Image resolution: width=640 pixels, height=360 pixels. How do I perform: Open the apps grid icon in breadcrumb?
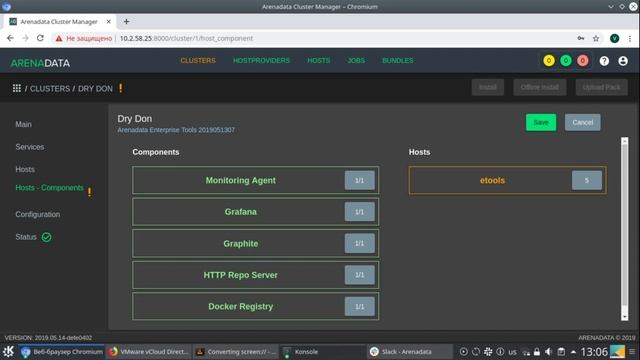click(x=17, y=88)
